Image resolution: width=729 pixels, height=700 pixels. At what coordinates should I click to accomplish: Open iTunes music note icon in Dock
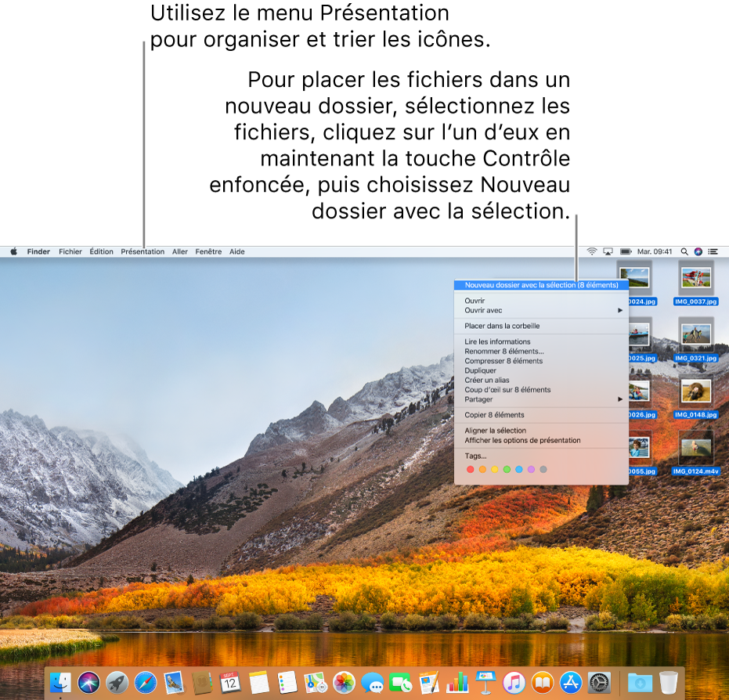(514, 683)
